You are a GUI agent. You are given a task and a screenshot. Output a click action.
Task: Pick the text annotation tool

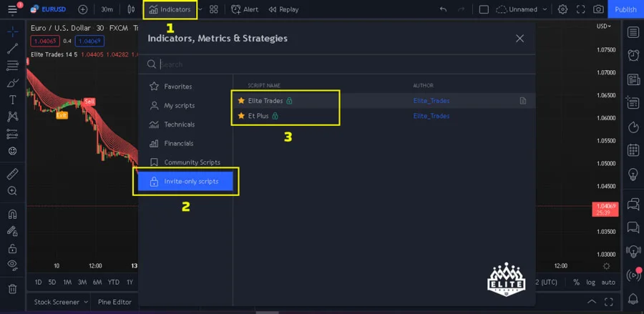[12, 99]
